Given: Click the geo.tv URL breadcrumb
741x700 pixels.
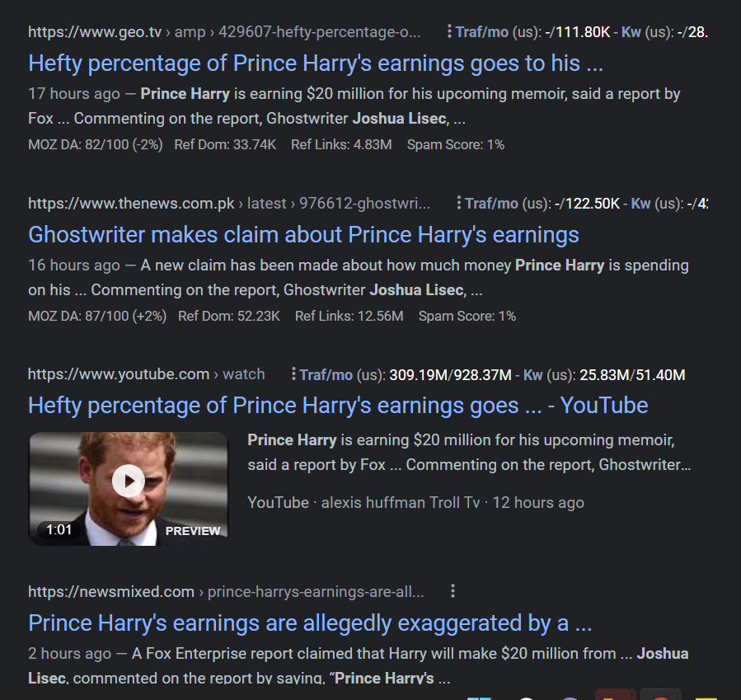Looking at the screenshot, I should pyautogui.click(x=224, y=32).
